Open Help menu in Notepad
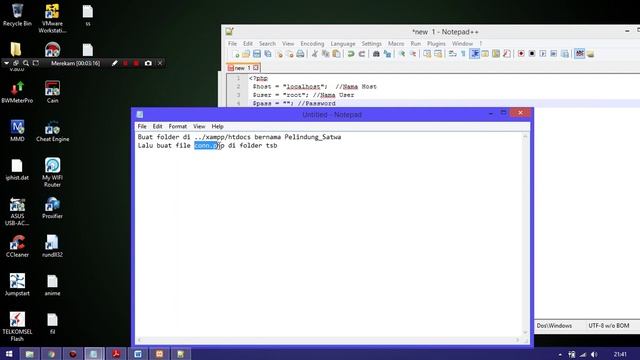The height and width of the screenshot is (360, 640). click(217, 127)
